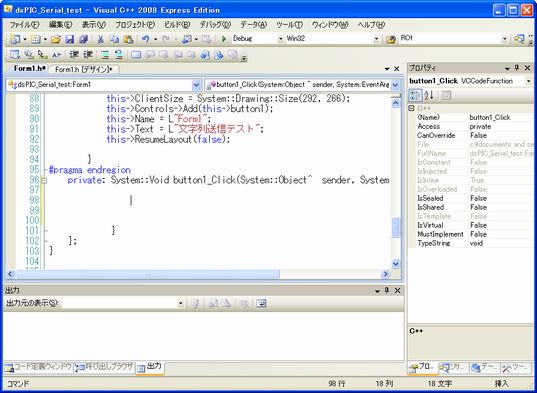Open the Win32 platform dropdown
This screenshot has height=393, width=537.
click(376, 39)
